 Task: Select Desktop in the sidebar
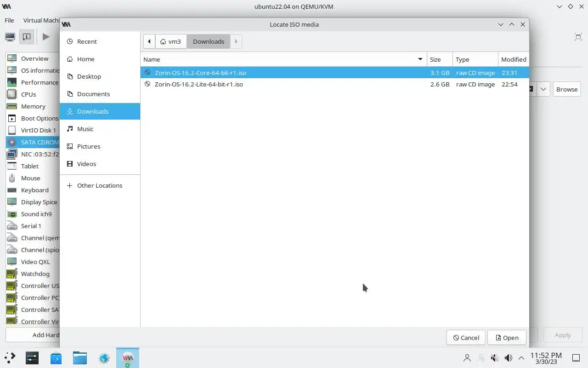click(100, 76)
